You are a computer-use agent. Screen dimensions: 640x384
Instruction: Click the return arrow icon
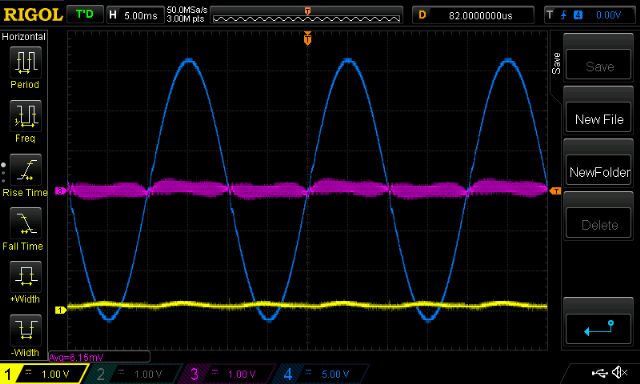point(599,329)
